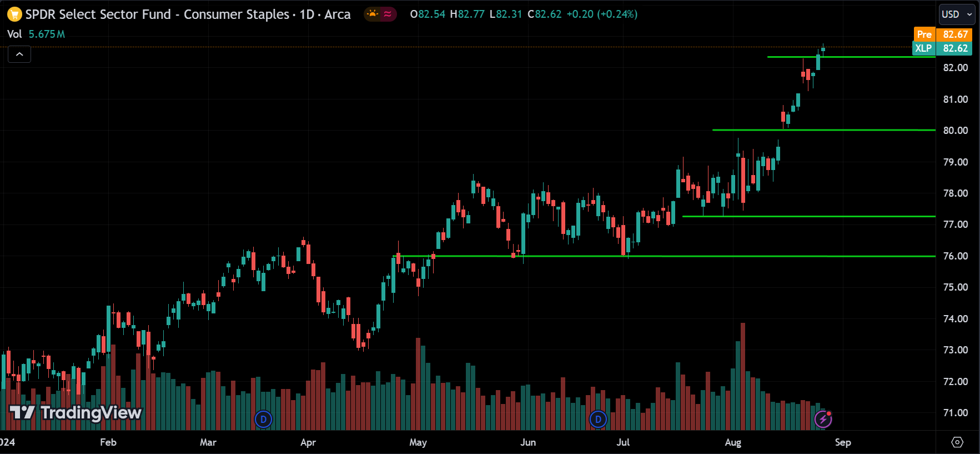Click the 81.00 price axis label
Image resolution: width=980 pixels, height=454 pixels.
[x=956, y=99]
